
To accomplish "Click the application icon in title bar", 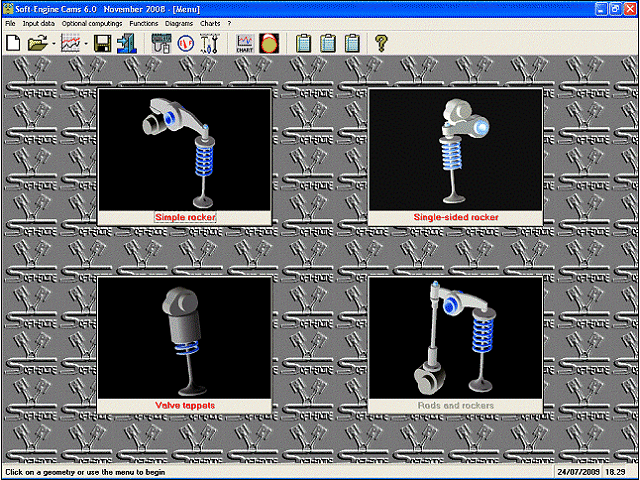I will [8, 9].
